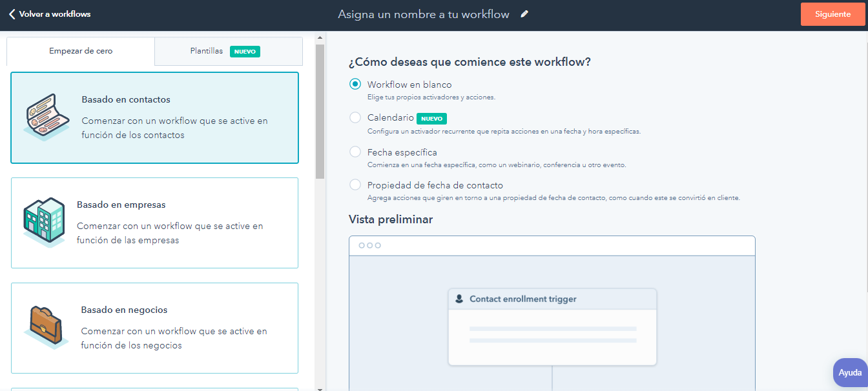Click text 'Elige tus propios activadores y acciones.'
Viewport: 868px width, 391px height.
(431, 97)
